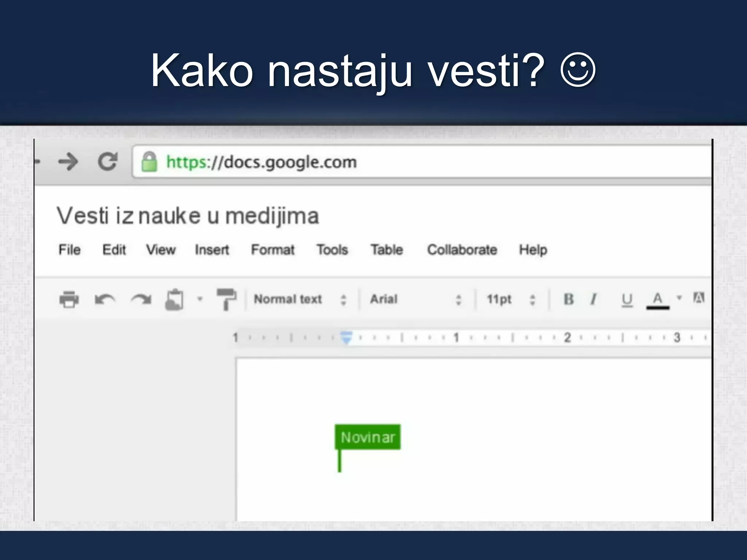Select the Paint format roller icon

tap(227, 299)
